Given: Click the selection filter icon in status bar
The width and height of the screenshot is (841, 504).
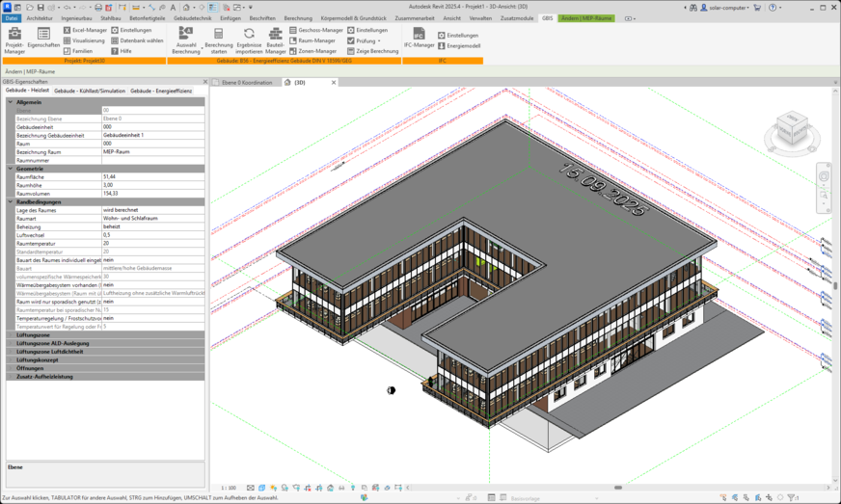Looking at the screenshot, I should 792,497.
